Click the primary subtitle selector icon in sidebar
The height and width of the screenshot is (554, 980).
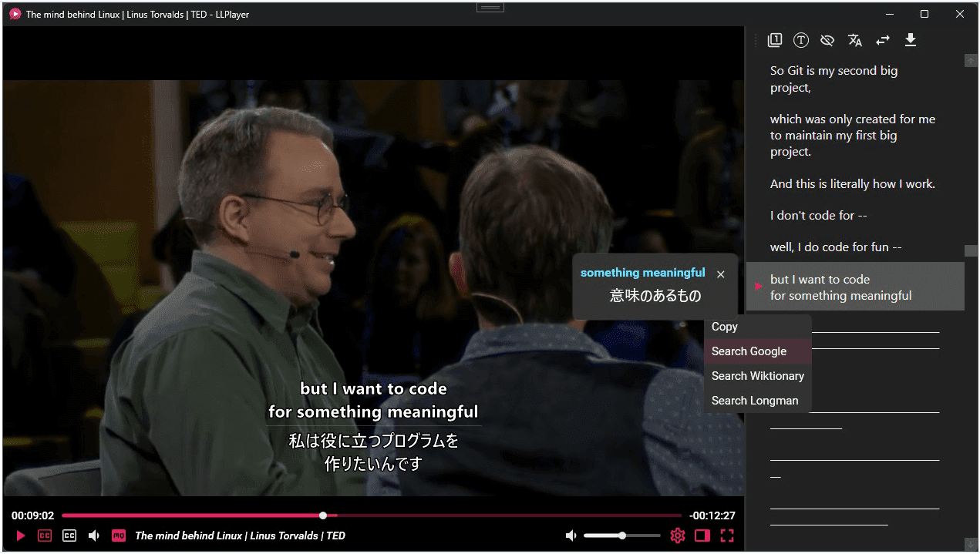(x=775, y=40)
